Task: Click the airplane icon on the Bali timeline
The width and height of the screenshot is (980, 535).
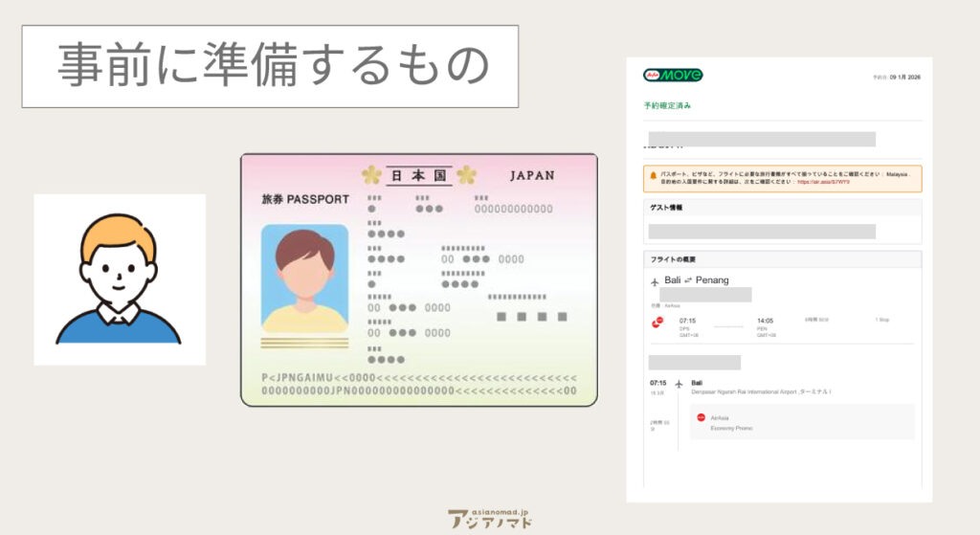Action: [679, 384]
